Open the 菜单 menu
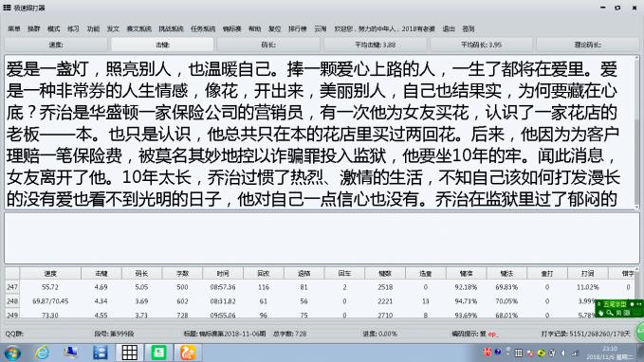The image size is (644, 362). tap(14, 28)
